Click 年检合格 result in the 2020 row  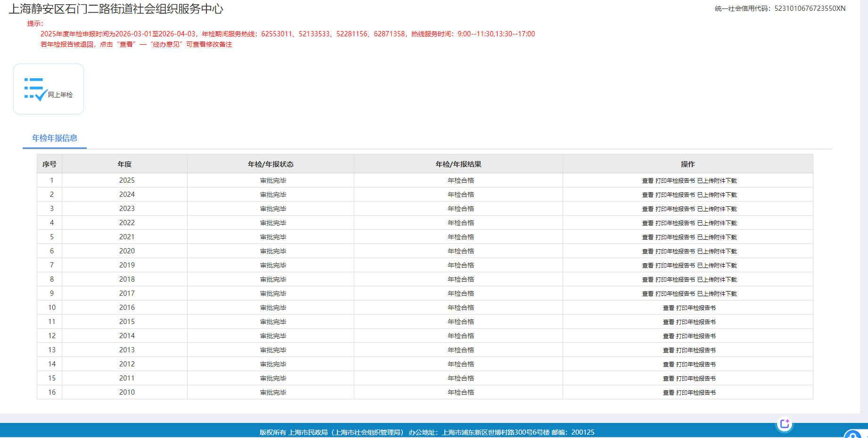[x=461, y=251]
